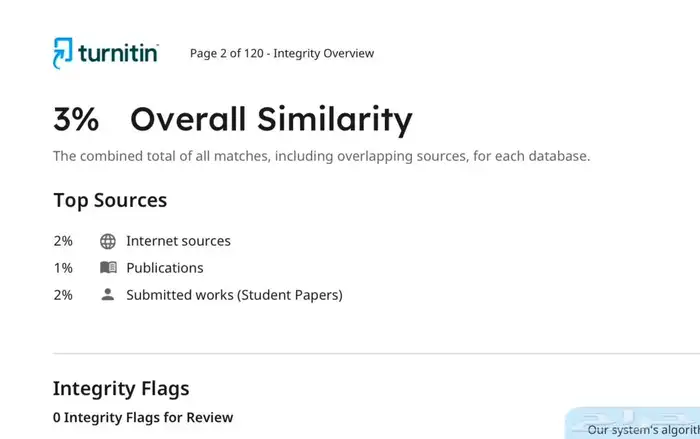Click the 'Integrity Flags' heading
Image resolution: width=700 pixels, height=439 pixels.
(x=121, y=389)
